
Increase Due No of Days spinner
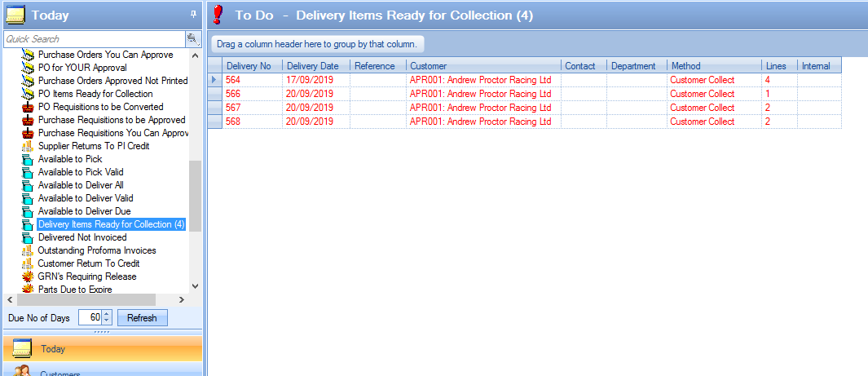pyautogui.click(x=106, y=314)
